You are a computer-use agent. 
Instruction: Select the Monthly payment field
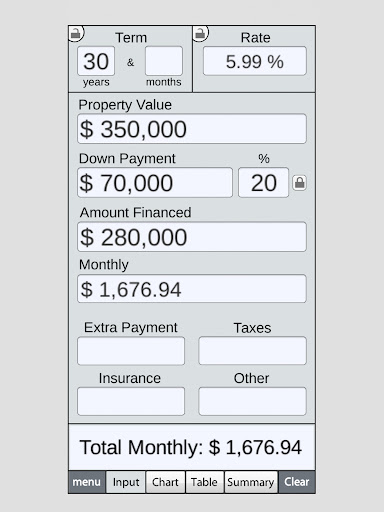(x=192, y=289)
